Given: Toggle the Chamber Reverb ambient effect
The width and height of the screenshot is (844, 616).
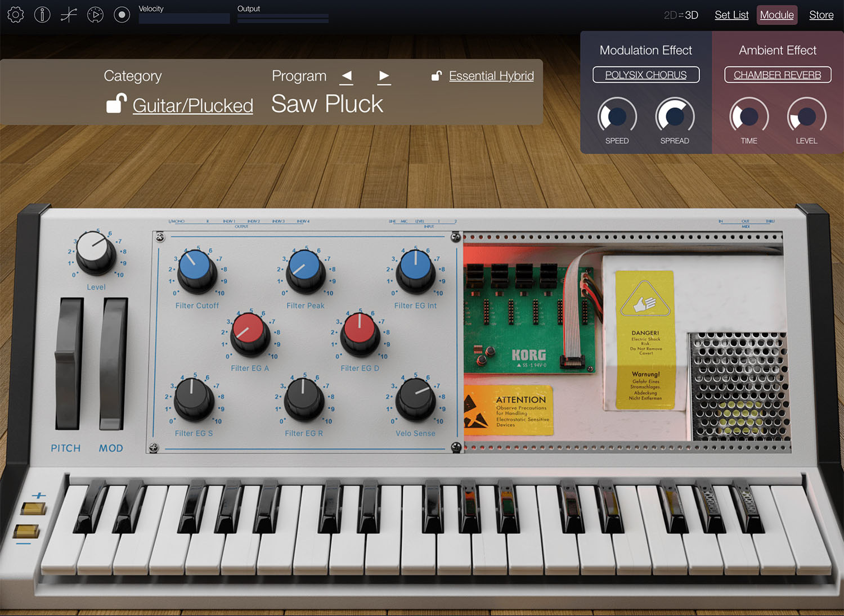Looking at the screenshot, I should tap(777, 74).
